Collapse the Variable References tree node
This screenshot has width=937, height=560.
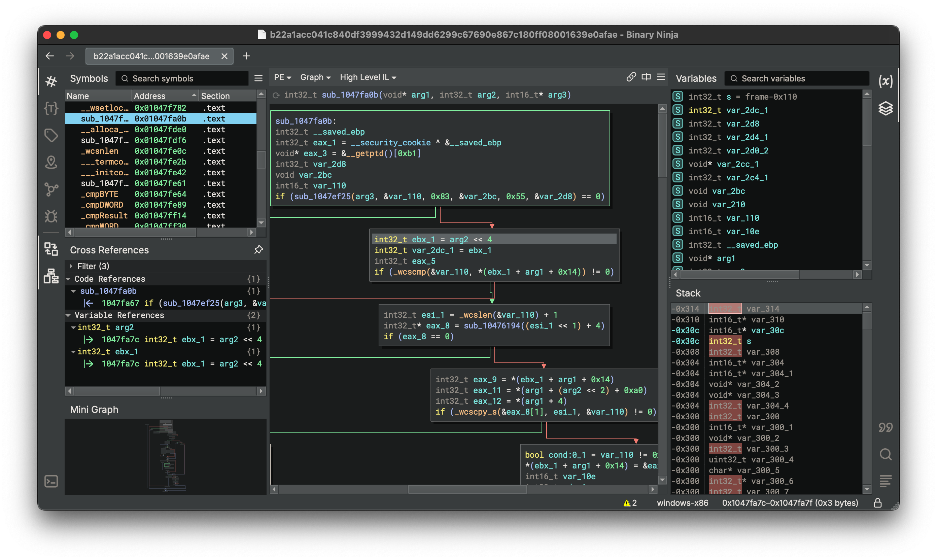coord(68,315)
